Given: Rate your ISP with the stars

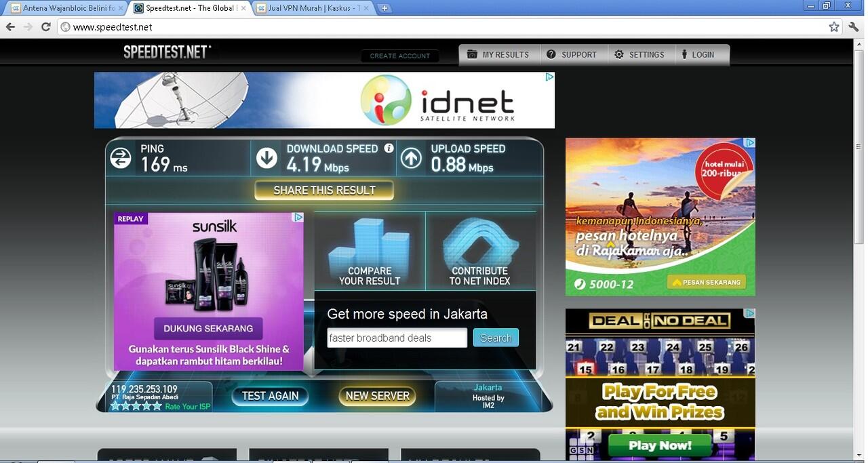Looking at the screenshot, I should [x=136, y=406].
